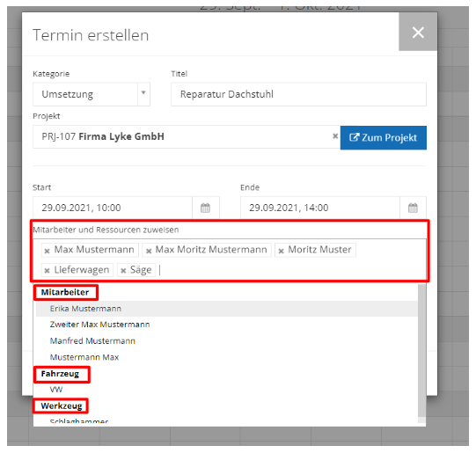Click the Start date text field
Screen dimensions: 476x453
coord(113,208)
